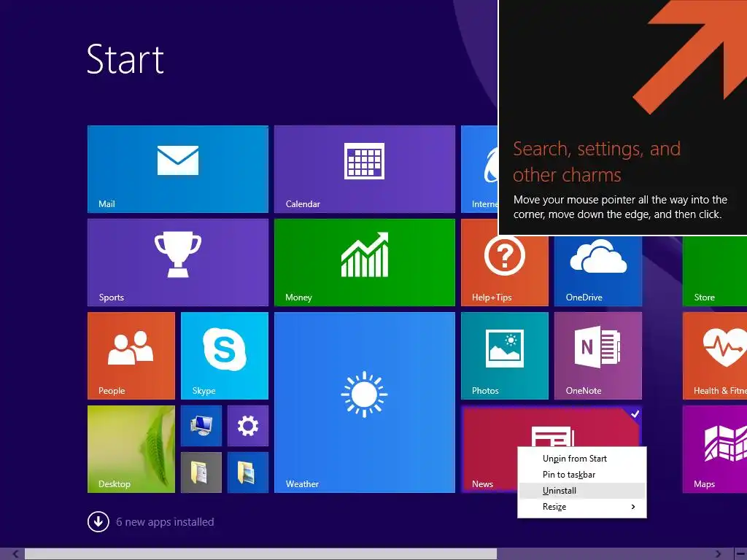This screenshot has width=747, height=560.
Task: Open the Calendar tile
Action: 365,169
